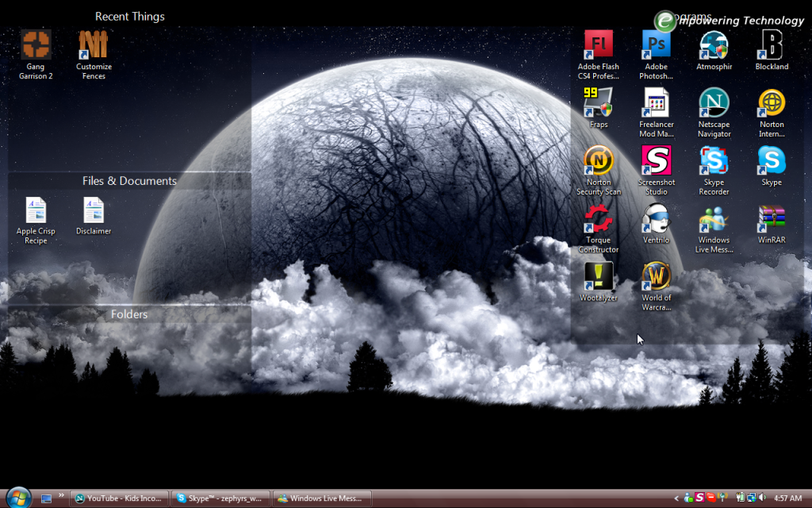This screenshot has height=508, width=812.
Task: Open the Disclaimer document
Action: point(94,216)
